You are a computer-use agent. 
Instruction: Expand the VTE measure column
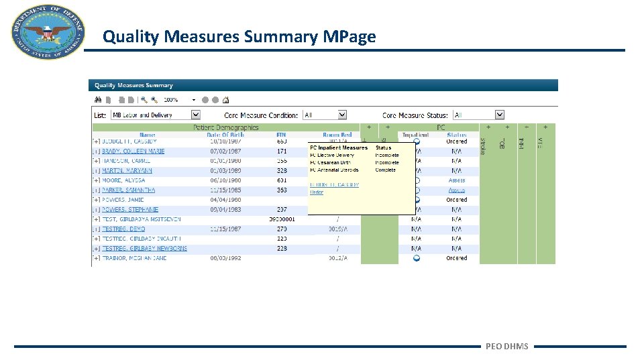point(545,127)
